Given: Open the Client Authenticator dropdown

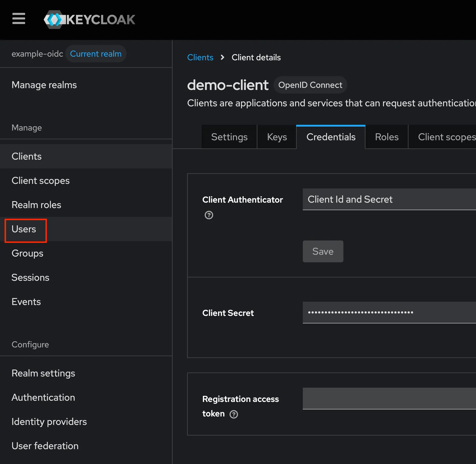Looking at the screenshot, I should pyautogui.click(x=389, y=199).
